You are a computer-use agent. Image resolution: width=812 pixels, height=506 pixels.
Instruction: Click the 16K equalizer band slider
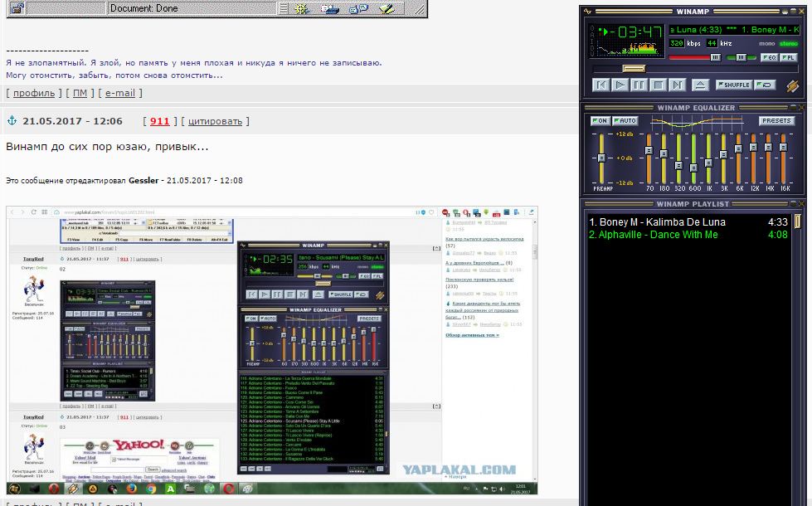pyautogui.click(x=784, y=158)
